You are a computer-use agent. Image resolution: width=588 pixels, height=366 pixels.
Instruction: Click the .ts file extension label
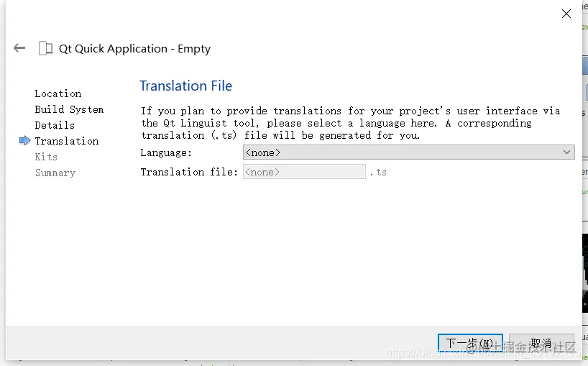click(378, 172)
